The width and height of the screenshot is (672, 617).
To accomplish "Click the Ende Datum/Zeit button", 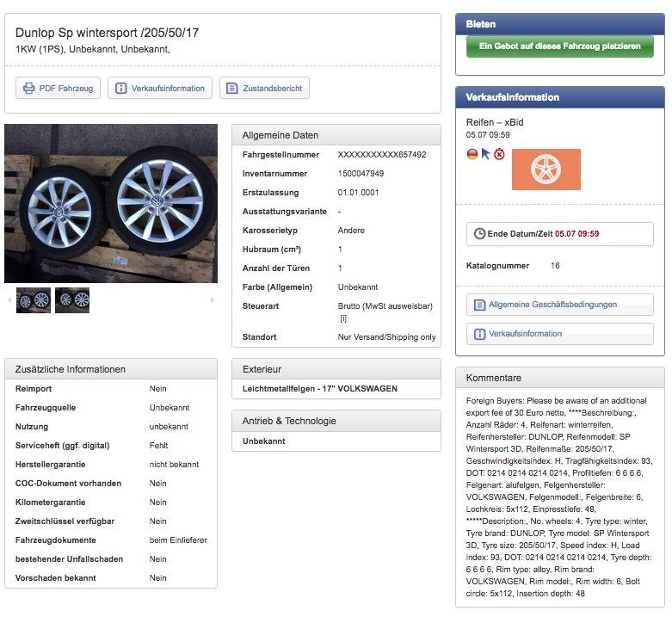I will 559,233.
